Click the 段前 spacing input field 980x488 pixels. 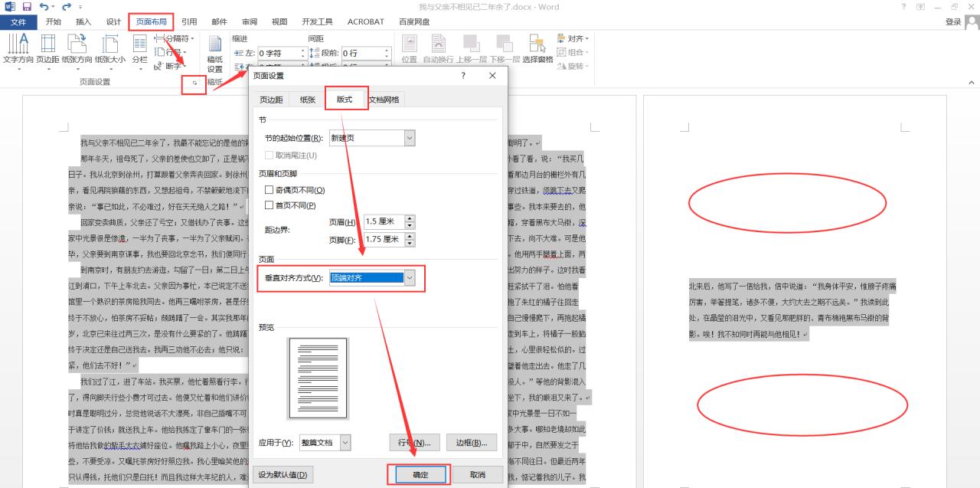(x=363, y=53)
